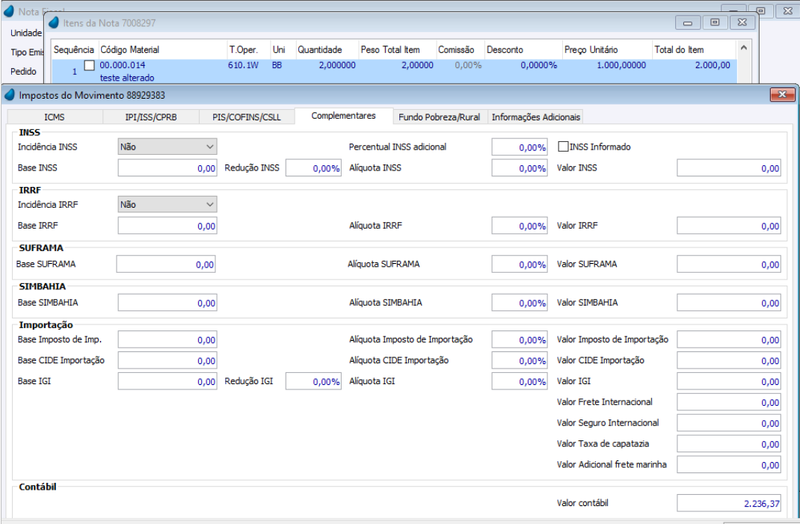Select the PIS/COFINS/CSLL tab

click(x=247, y=117)
